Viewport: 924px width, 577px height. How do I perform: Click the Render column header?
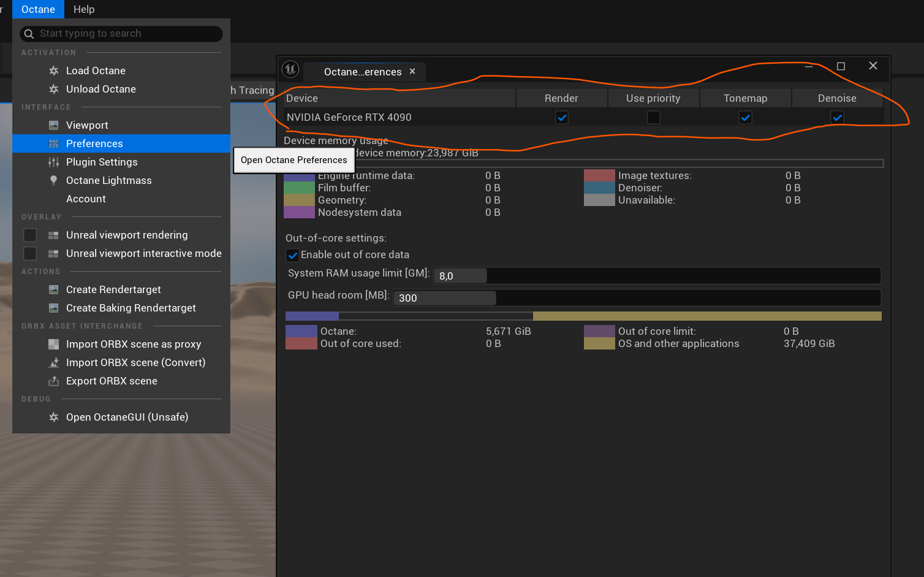561,98
